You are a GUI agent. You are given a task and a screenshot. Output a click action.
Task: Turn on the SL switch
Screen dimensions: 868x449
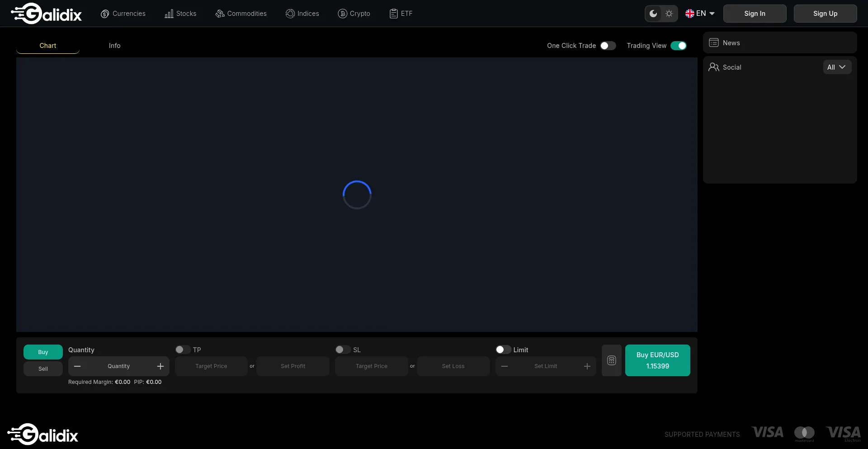(343, 350)
